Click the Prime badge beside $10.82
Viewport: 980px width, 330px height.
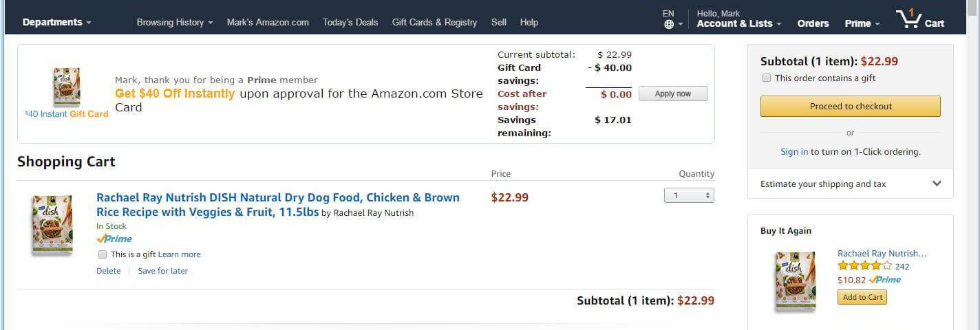pos(885,280)
